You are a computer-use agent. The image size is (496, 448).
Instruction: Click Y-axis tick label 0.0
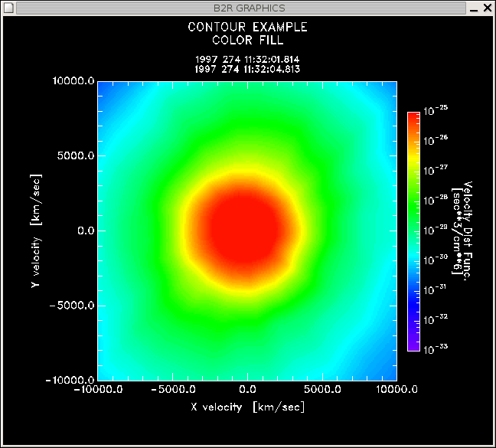tap(86, 231)
